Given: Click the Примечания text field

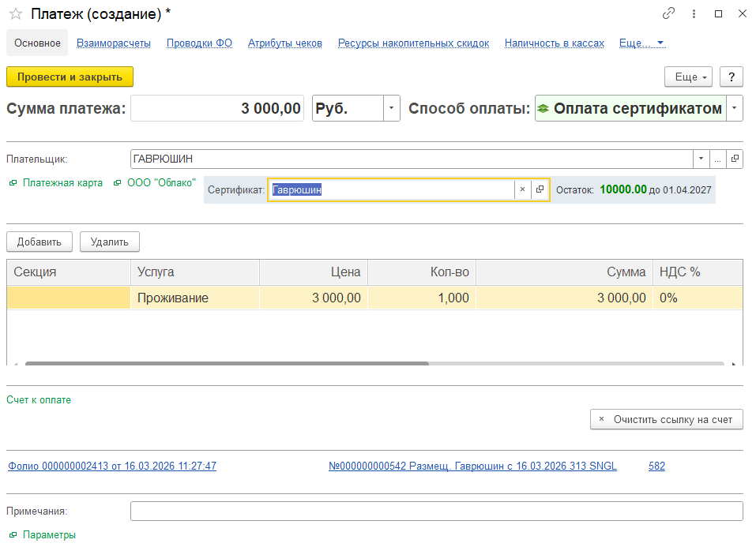Looking at the screenshot, I should click(x=436, y=511).
